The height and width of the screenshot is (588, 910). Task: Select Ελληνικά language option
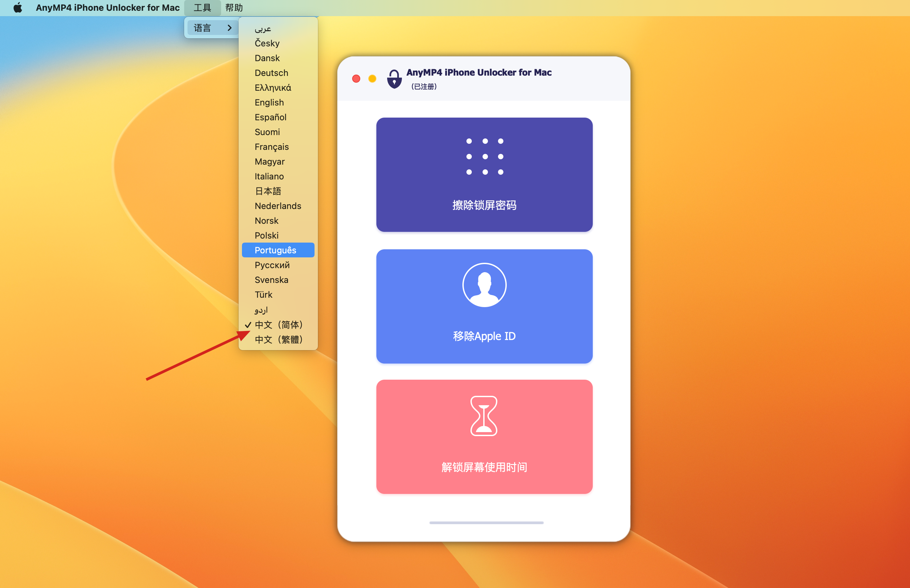click(x=278, y=87)
